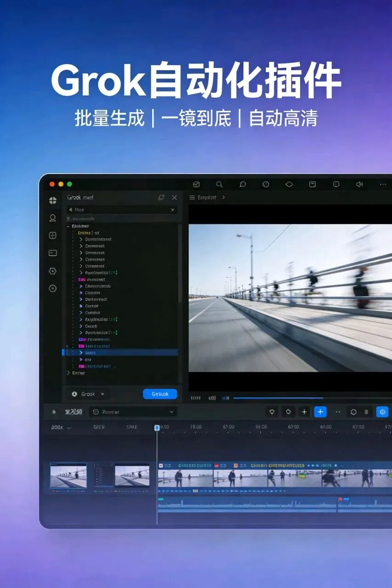
Task: Clear the panel search field with small x
Action: (x=173, y=209)
